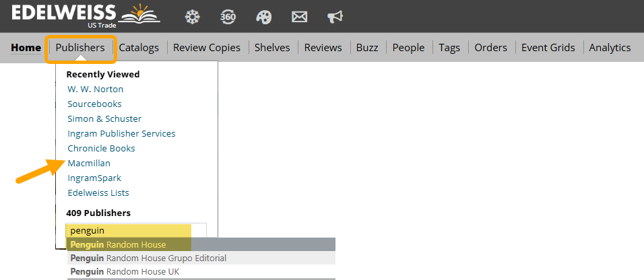
Task: Choose Penguin Random House suggestion
Action: [x=118, y=244]
